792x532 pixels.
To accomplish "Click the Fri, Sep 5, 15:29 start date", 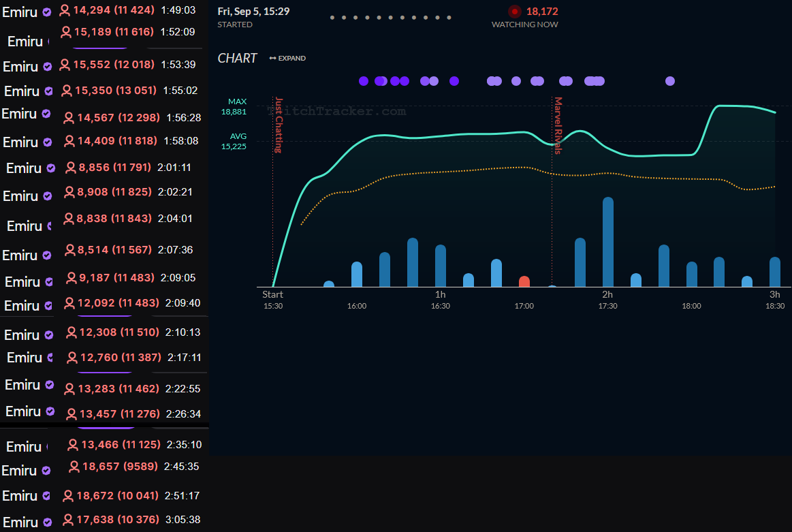I will click(x=253, y=11).
